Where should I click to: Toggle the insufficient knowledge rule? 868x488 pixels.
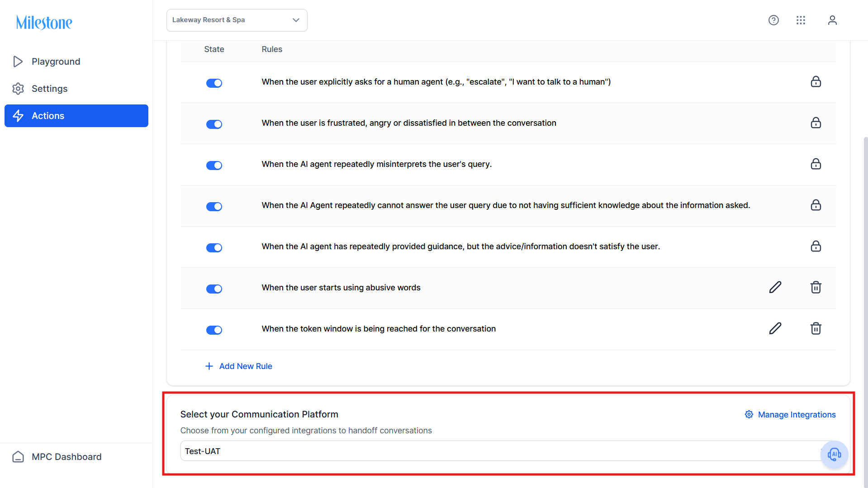tap(214, 207)
